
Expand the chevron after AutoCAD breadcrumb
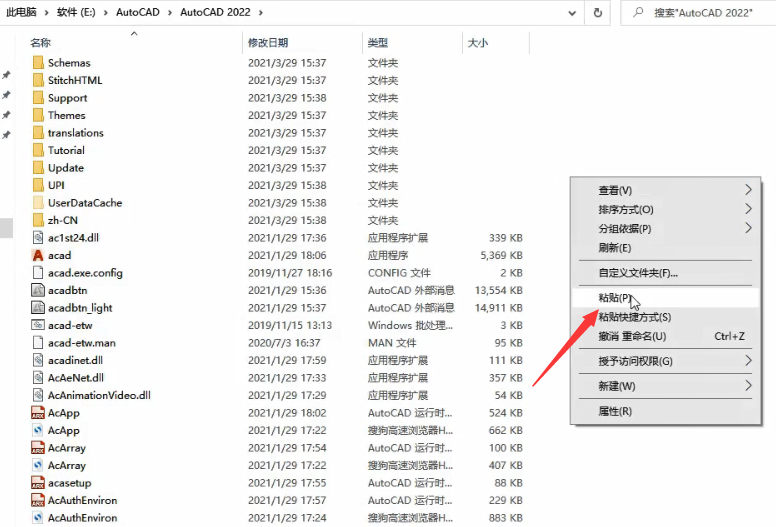[x=169, y=12]
